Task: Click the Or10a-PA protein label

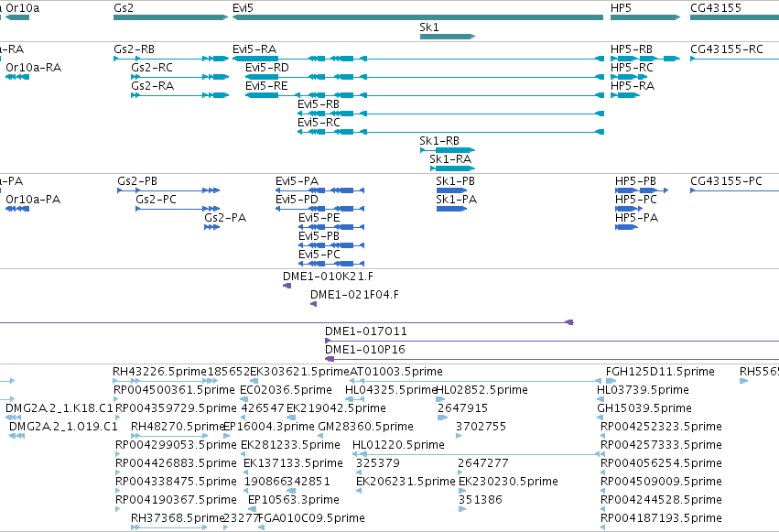Action: point(33,200)
